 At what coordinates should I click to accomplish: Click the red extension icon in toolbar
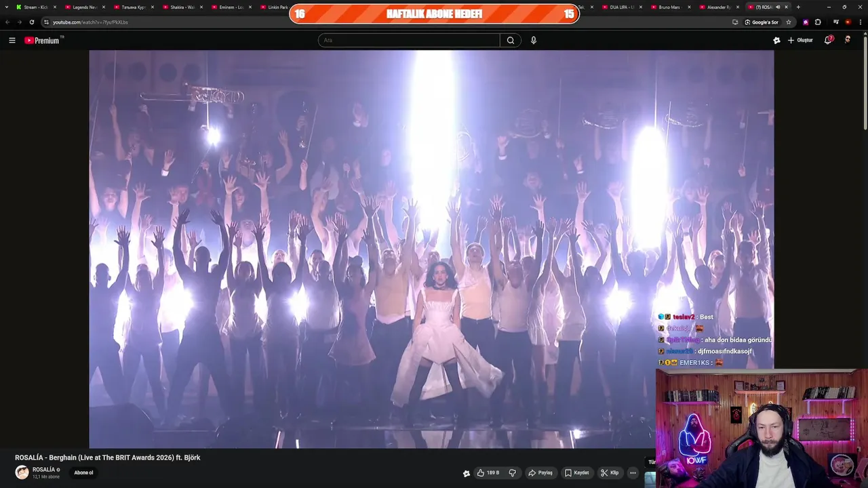tap(848, 22)
